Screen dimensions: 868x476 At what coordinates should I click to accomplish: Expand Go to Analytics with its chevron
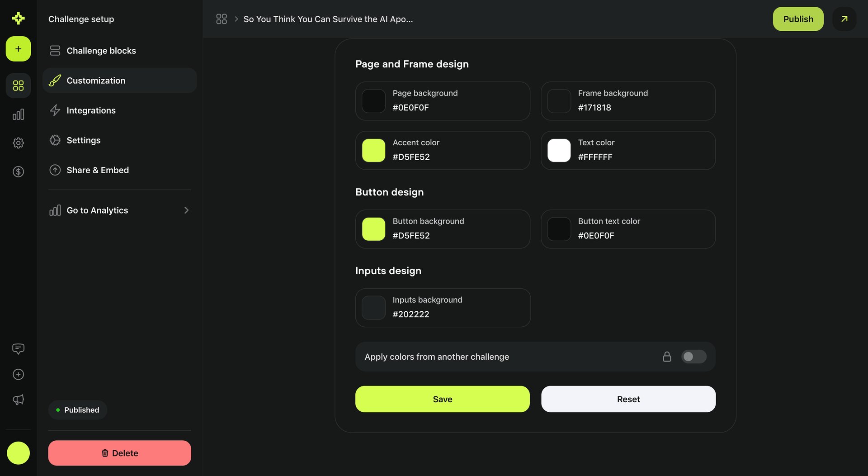[x=186, y=210]
